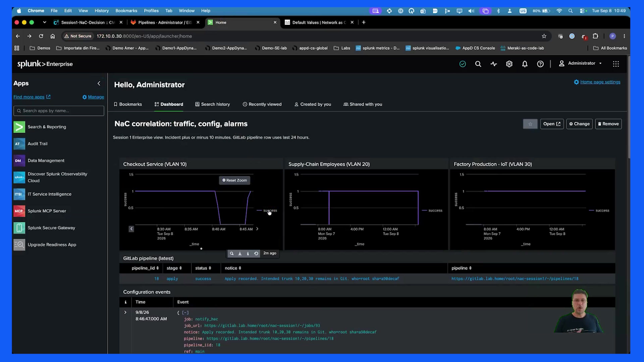Open the help question mark icon

click(x=540, y=64)
